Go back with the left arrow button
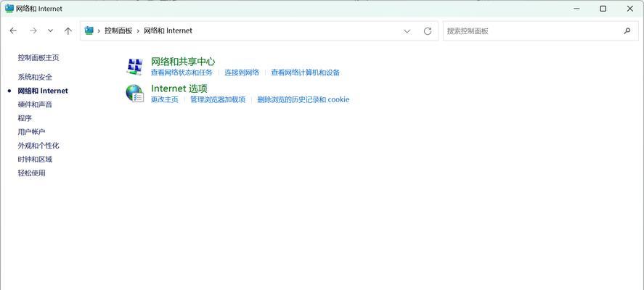Screen dimensions: 644x290 click(x=13, y=30)
